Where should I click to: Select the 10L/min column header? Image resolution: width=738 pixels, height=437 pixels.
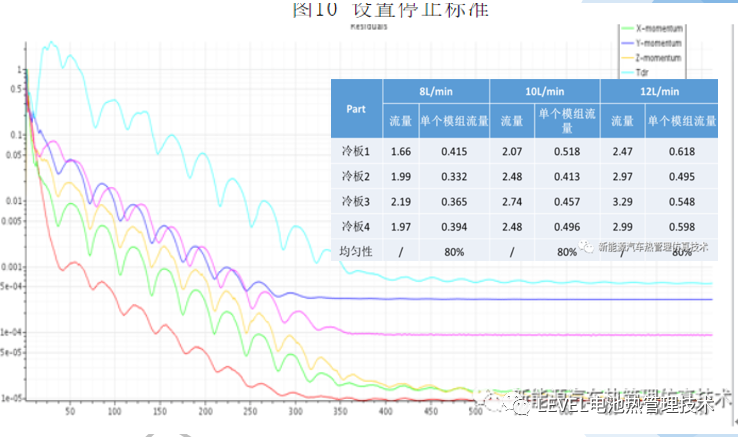click(545, 91)
